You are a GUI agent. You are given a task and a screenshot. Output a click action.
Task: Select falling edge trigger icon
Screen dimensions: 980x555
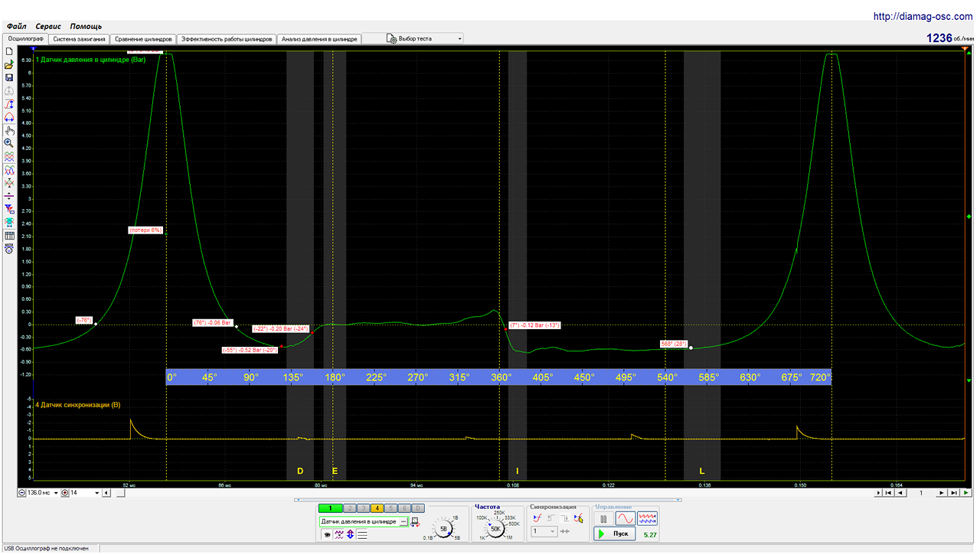[x=565, y=518]
